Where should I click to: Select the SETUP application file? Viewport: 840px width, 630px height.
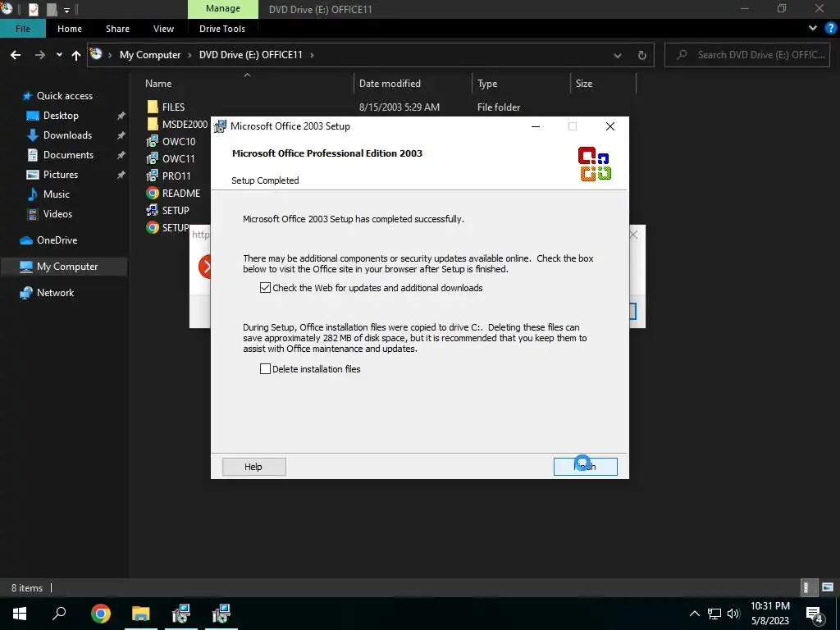[x=168, y=210]
